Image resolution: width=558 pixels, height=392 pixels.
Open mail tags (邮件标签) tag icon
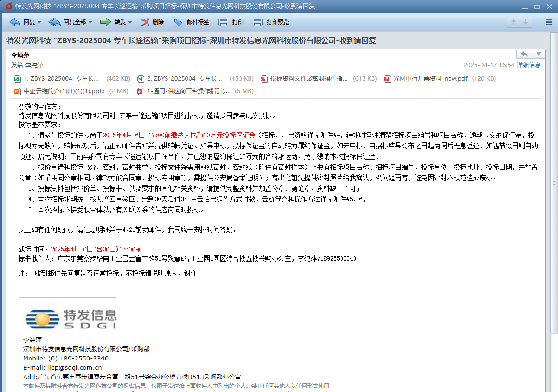point(179,22)
